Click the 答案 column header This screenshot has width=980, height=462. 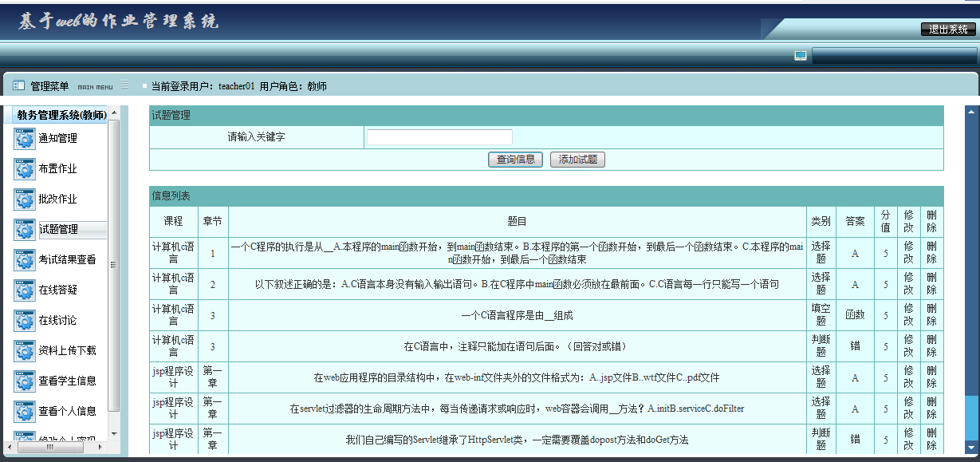(855, 221)
